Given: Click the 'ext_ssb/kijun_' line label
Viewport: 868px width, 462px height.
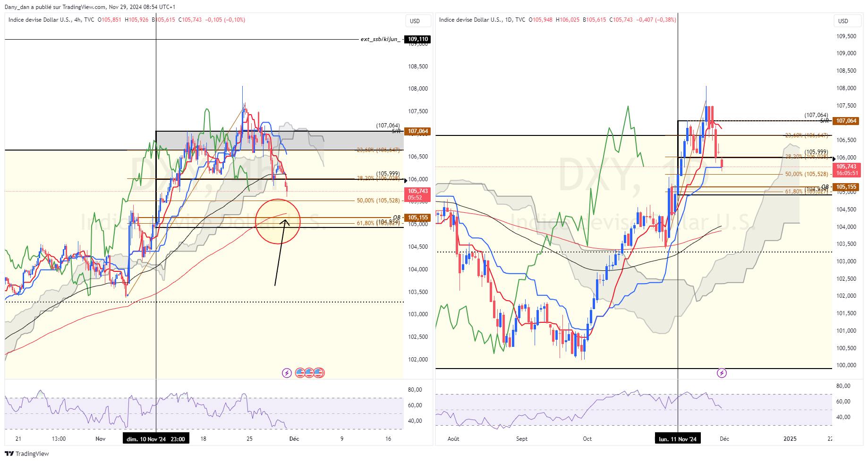Looking at the screenshot, I should [380, 39].
